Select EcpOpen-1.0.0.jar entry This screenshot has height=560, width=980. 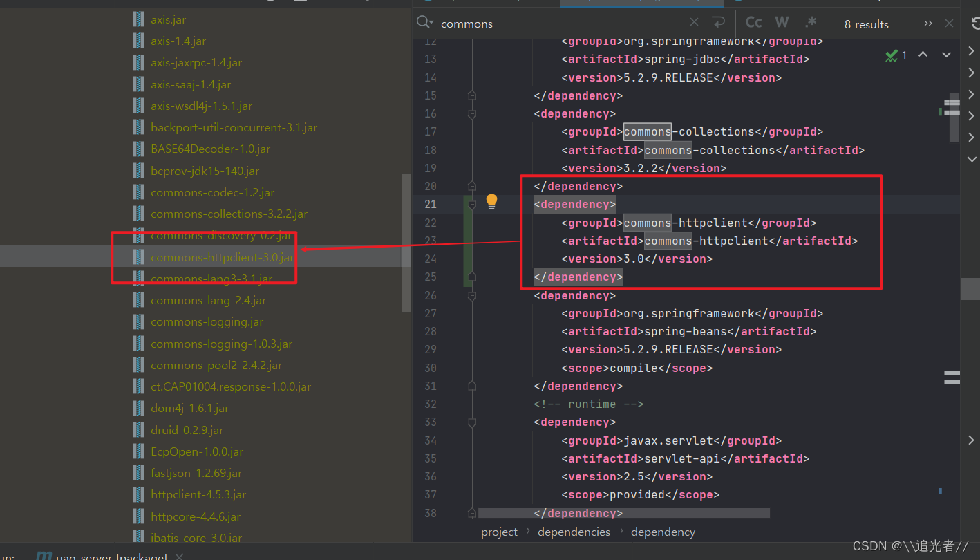(x=197, y=451)
